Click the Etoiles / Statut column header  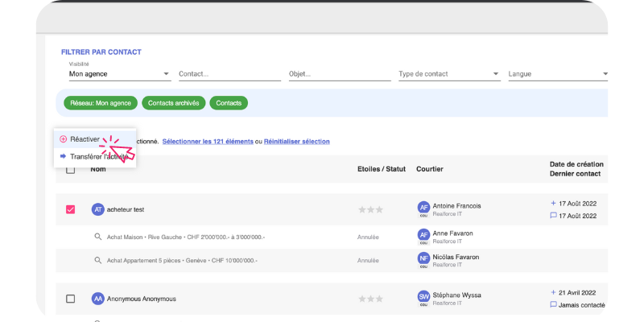click(x=382, y=169)
